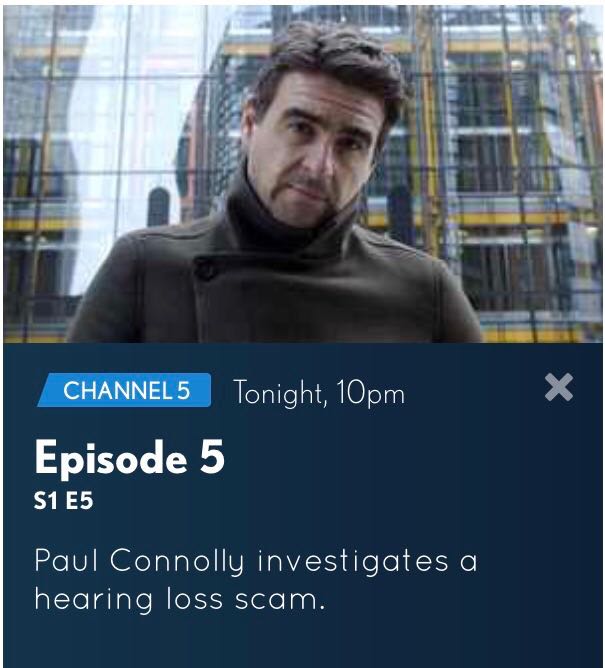Click the episode description text
Viewport: 605px width, 668px height.
pyautogui.click(x=256, y=579)
